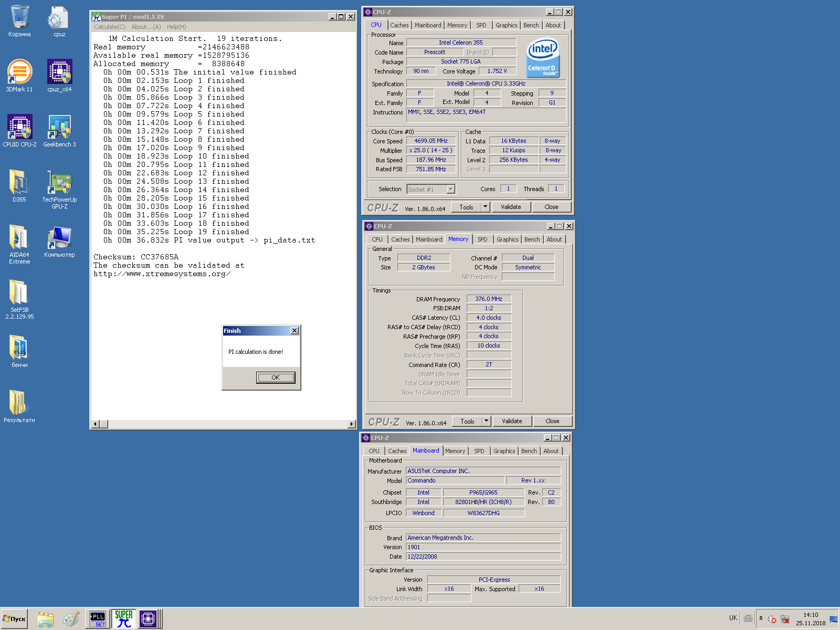Screen dimensions: 840x630
Task: Launch cpuz_x64 desktop shortcut
Action: click(59, 76)
